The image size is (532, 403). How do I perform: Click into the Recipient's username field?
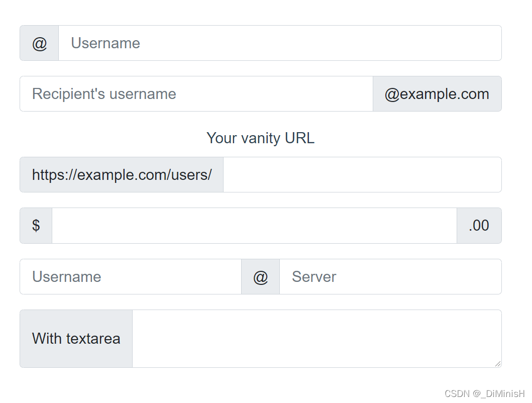pos(196,94)
